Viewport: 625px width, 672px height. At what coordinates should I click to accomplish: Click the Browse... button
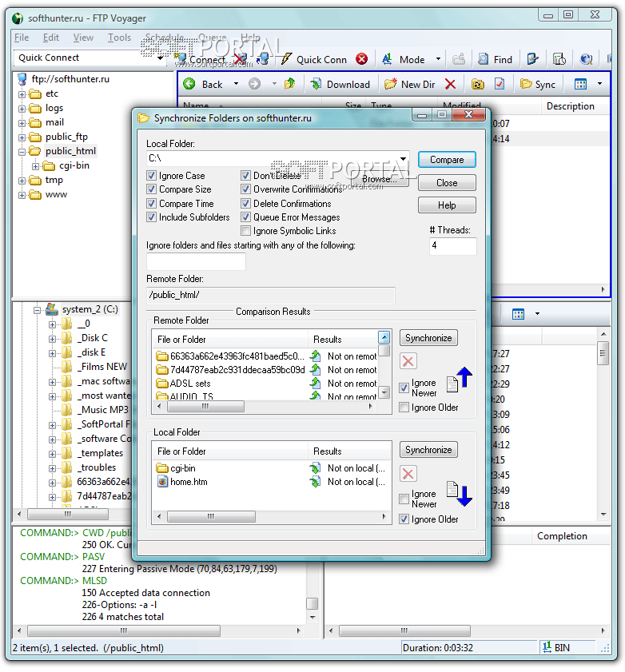click(380, 179)
